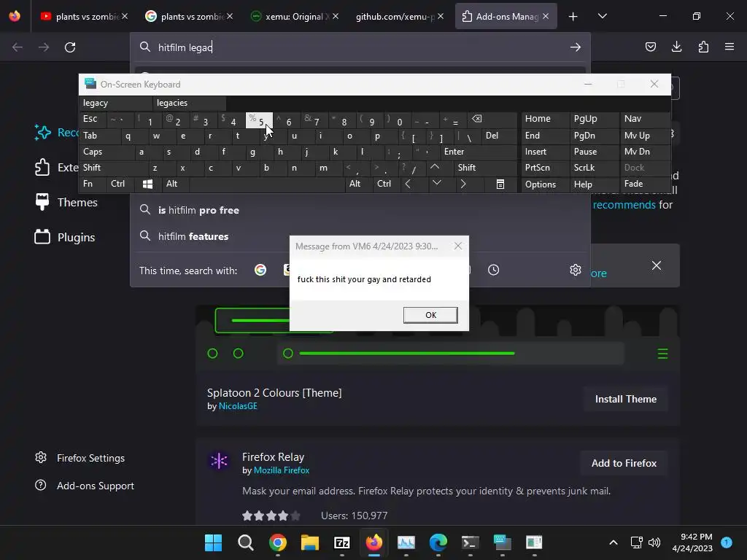
Task: Tap the Enter key on On-Screen Keyboard
Action: coord(479,152)
